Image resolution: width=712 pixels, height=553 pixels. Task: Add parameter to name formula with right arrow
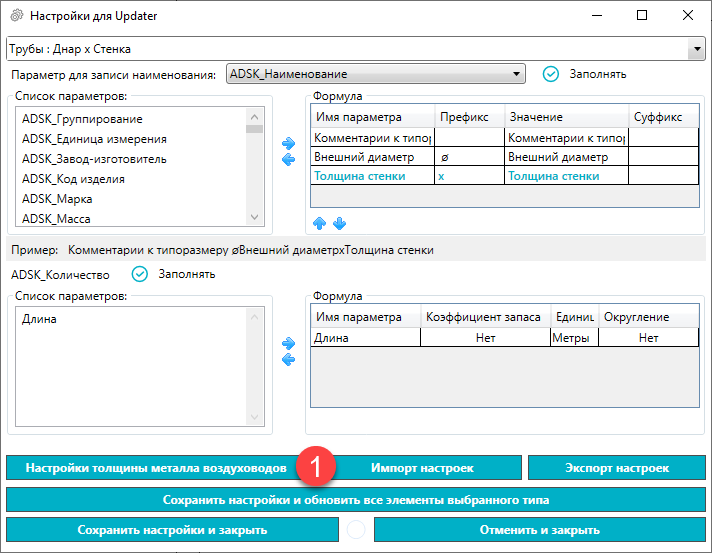(288, 143)
